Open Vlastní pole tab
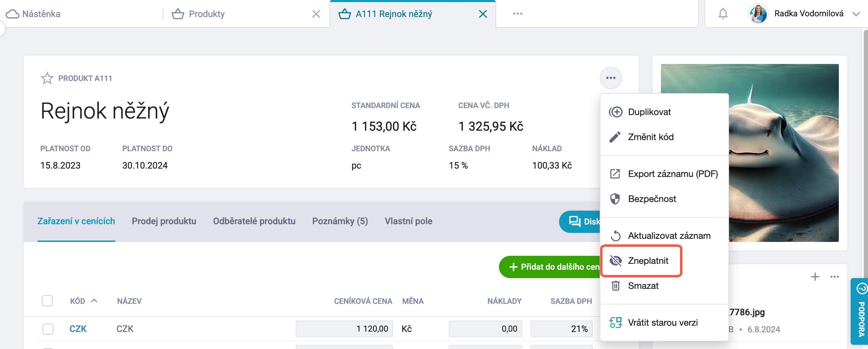 click(x=409, y=221)
